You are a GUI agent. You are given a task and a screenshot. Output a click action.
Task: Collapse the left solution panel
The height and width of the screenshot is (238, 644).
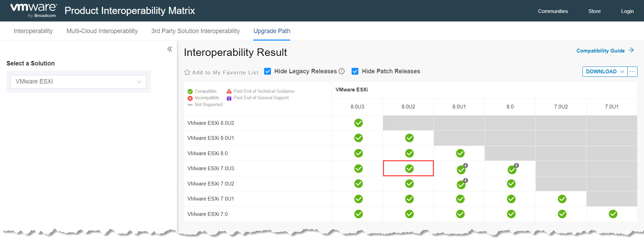(170, 49)
